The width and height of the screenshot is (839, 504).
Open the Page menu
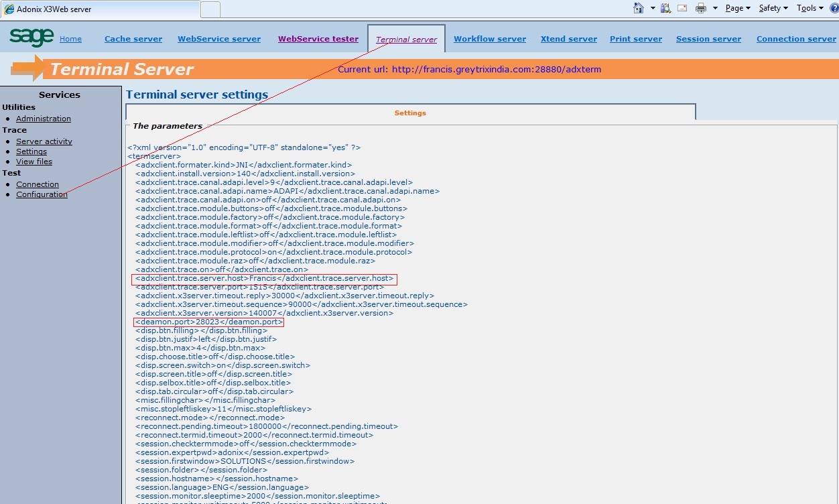(738, 8)
